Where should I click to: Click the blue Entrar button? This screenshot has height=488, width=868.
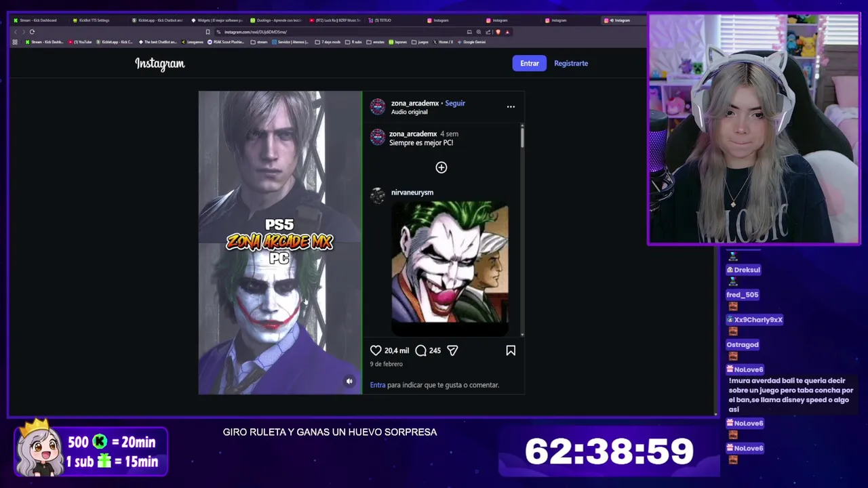coord(530,63)
